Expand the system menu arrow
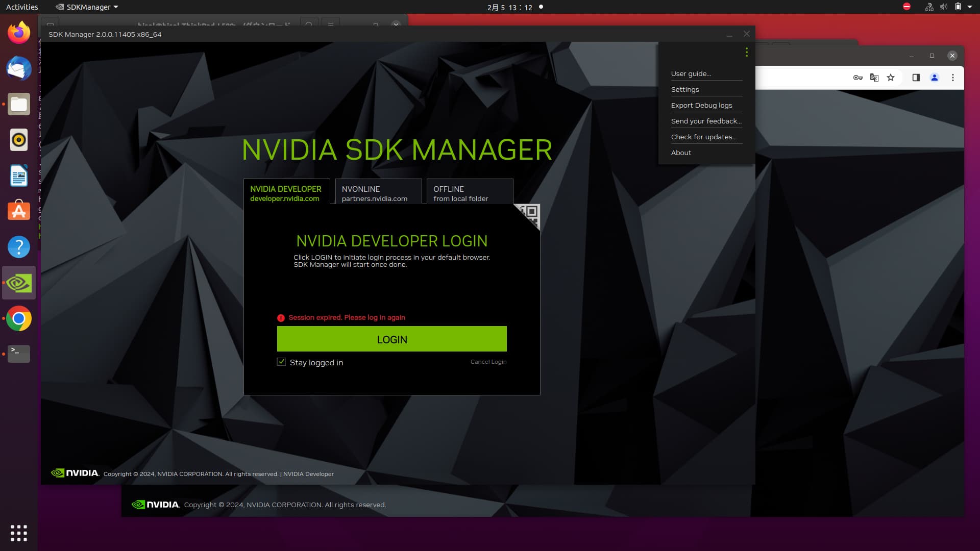Screen dimensions: 980x551 pyautogui.click(x=970, y=7)
